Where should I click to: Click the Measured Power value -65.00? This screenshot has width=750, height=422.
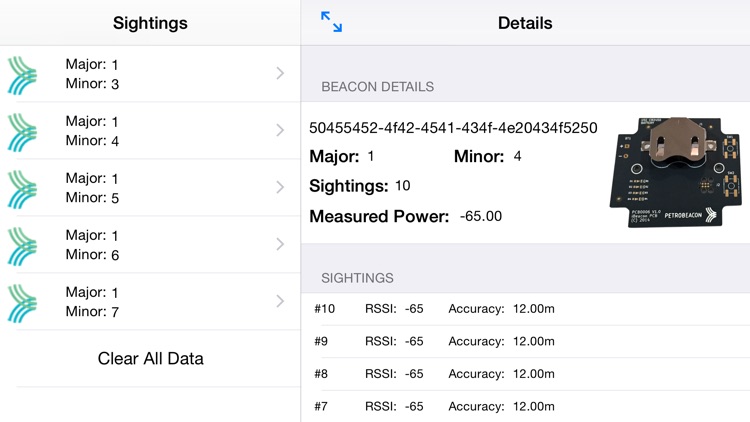pyautogui.click(x=481, y=216)
